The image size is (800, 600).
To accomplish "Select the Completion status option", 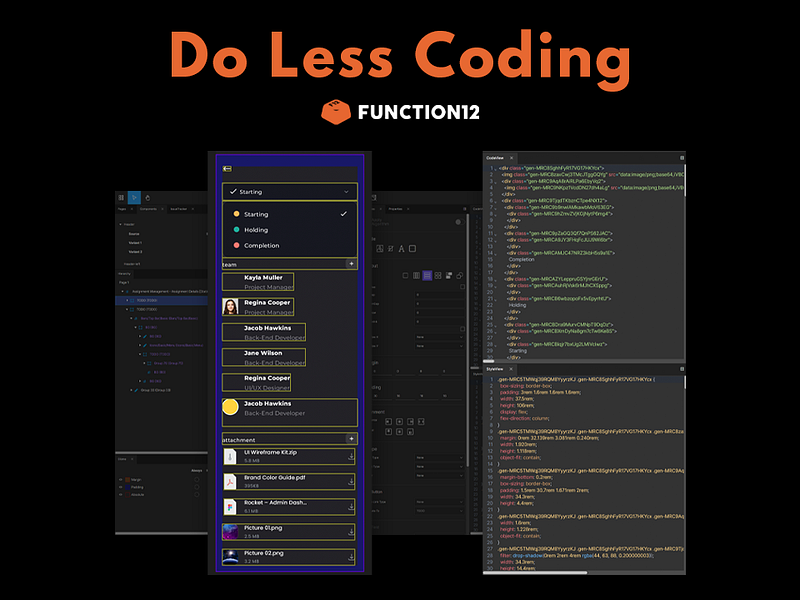I will [262, 245].
